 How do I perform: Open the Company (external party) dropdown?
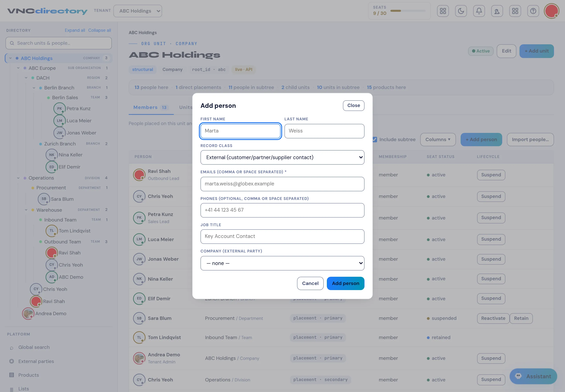[x=282, y=263]
